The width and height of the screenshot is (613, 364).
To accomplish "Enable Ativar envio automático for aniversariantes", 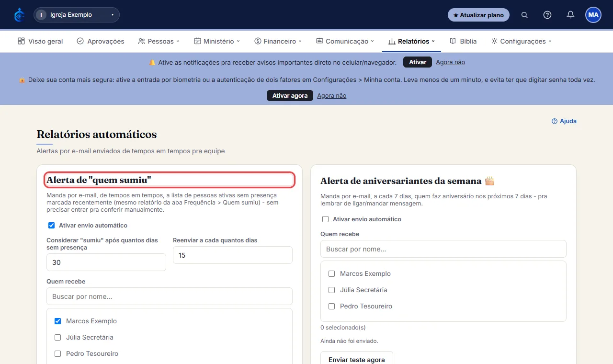I will (x=325, y=219).
